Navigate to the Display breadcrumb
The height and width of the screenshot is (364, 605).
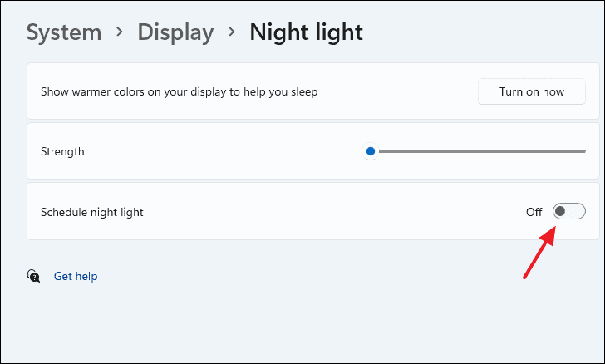[175, 32]
